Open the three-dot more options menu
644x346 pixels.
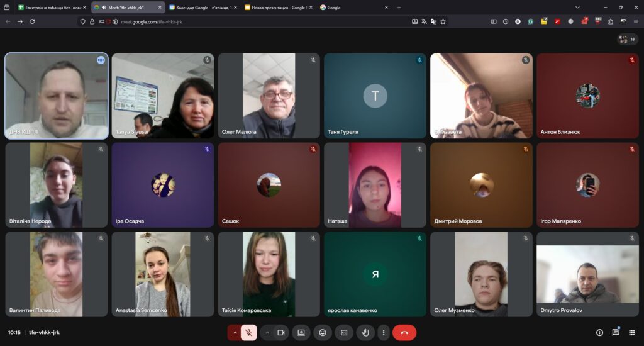(x=384, y=332)
